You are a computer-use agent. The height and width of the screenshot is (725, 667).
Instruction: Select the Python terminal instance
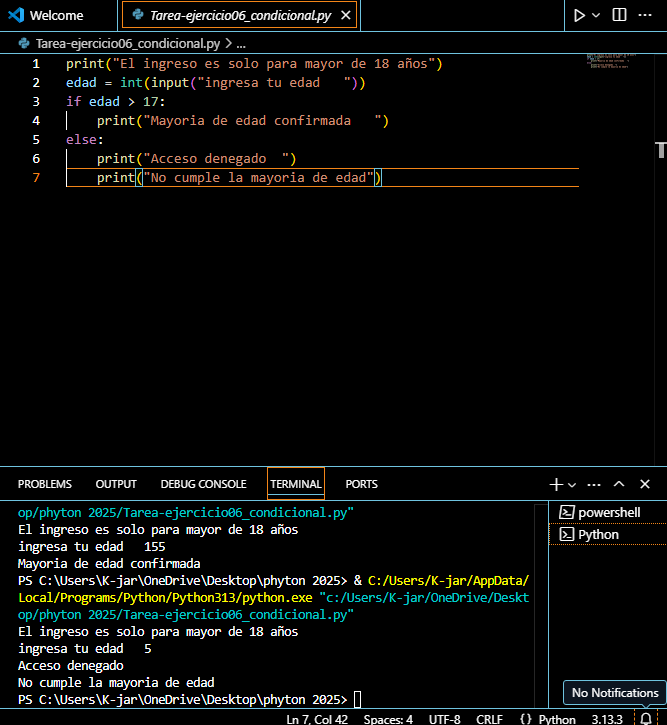(608, 535)
